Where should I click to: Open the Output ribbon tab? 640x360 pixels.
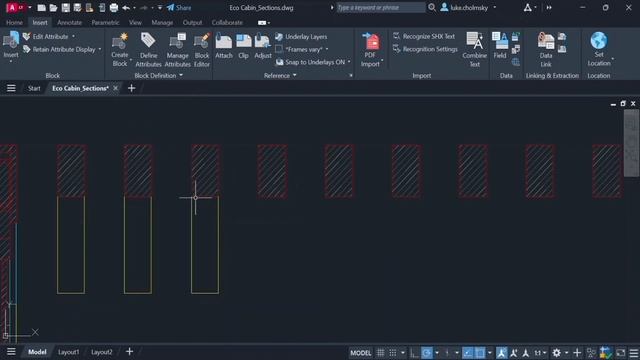(x=192, y=22)
